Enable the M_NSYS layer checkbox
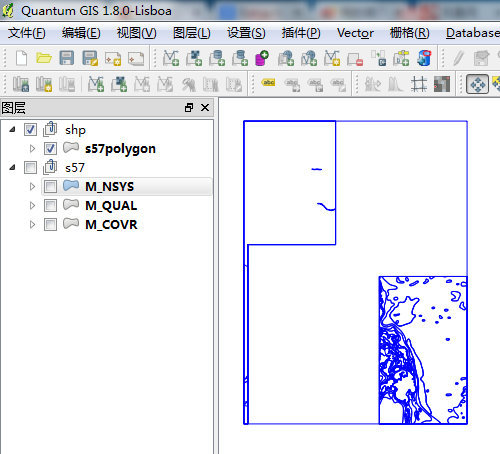The width and height of the screenshot is (500, 454). coord(50,187)
